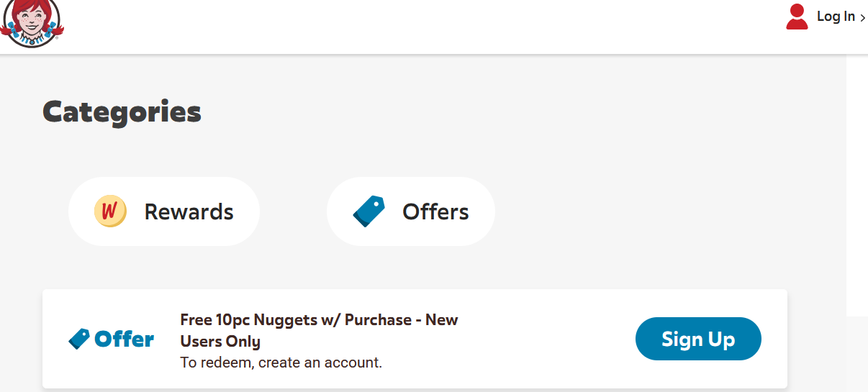Click the Categories heading
The image size is (868, 392).
122,112
